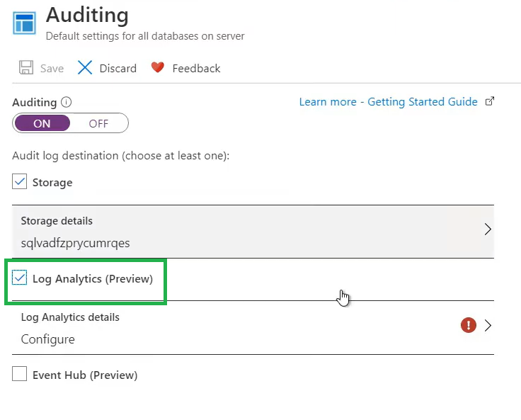Uncheck the Log Analytics (Preview) checkbox
This screenshot has height=420, width=521.
pos(20,278)
